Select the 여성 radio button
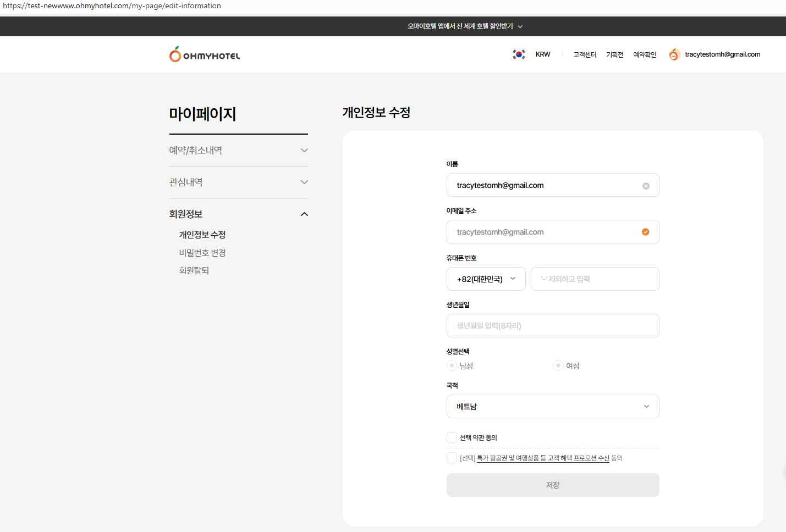This screenshot has width=786, height=532. [558, 365]
